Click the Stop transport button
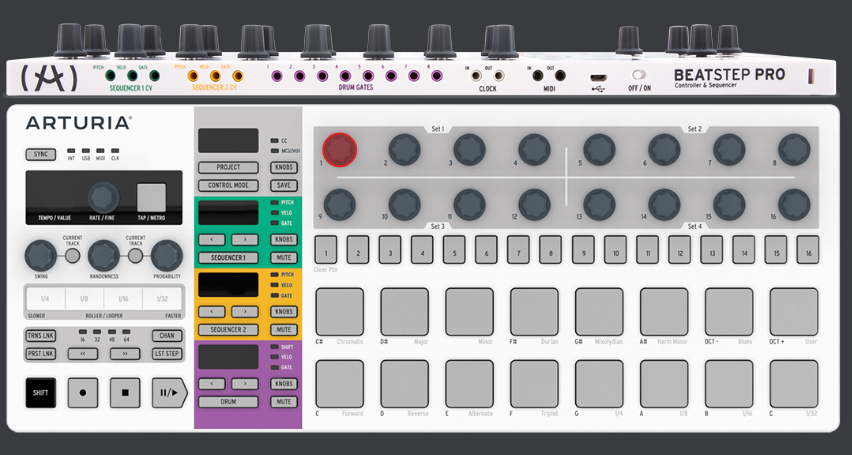This screenshot has width=852, height=455. tap(125, 393)
